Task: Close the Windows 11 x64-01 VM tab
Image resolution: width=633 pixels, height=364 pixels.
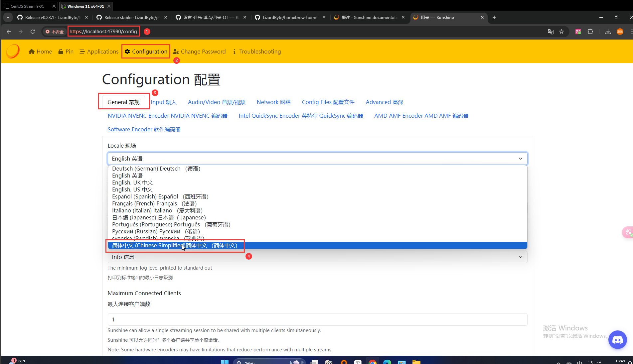Action: (109, 6)
